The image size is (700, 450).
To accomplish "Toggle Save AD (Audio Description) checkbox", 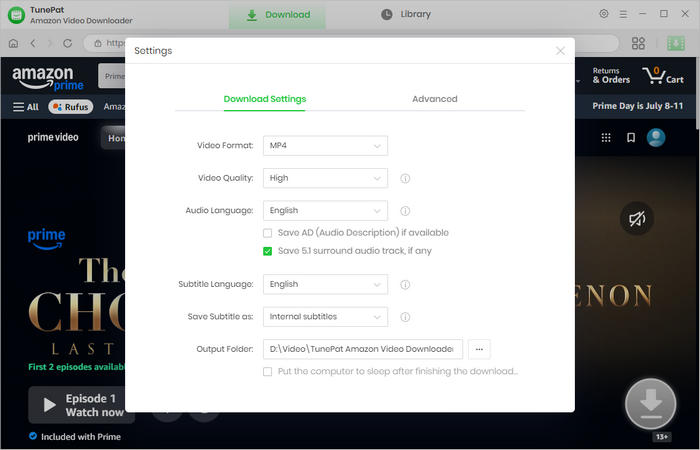I will coord(267,233).
